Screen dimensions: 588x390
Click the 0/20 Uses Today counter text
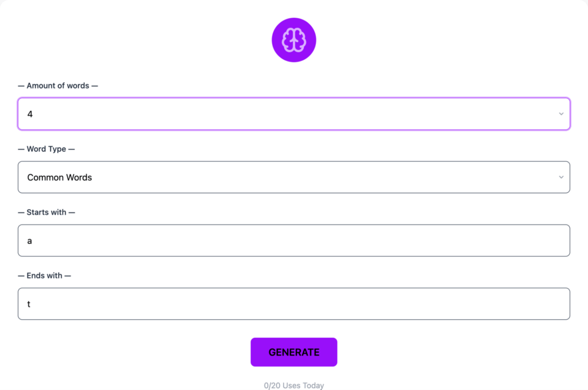click(x=293, y=385)
